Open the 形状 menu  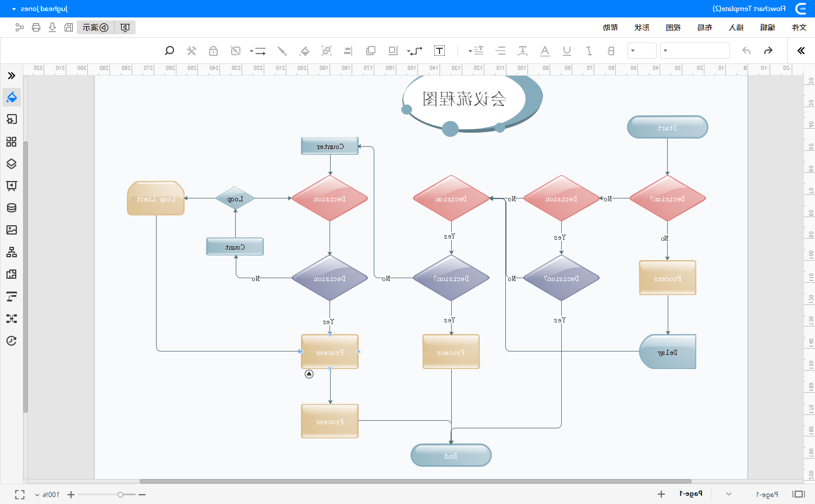tap(642, 27)
